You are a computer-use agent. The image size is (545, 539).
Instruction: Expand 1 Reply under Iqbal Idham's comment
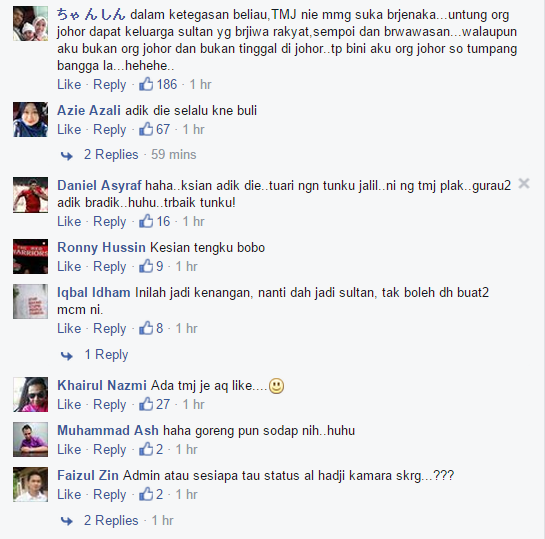coord(106,354)
